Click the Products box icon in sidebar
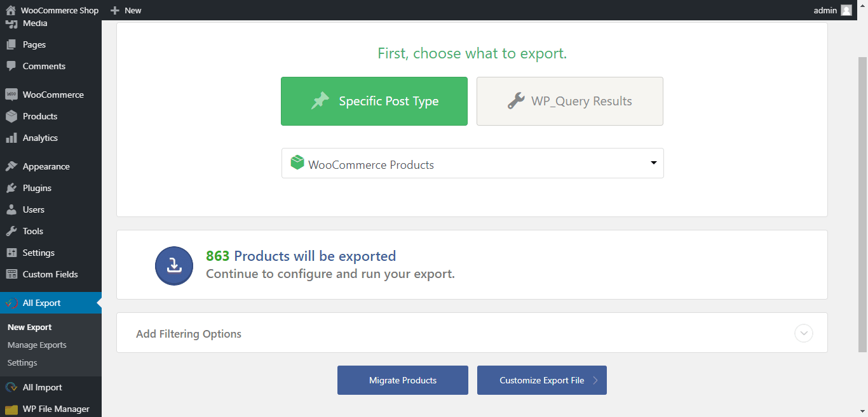The image size is (868, 417). [x=11, y=116]
